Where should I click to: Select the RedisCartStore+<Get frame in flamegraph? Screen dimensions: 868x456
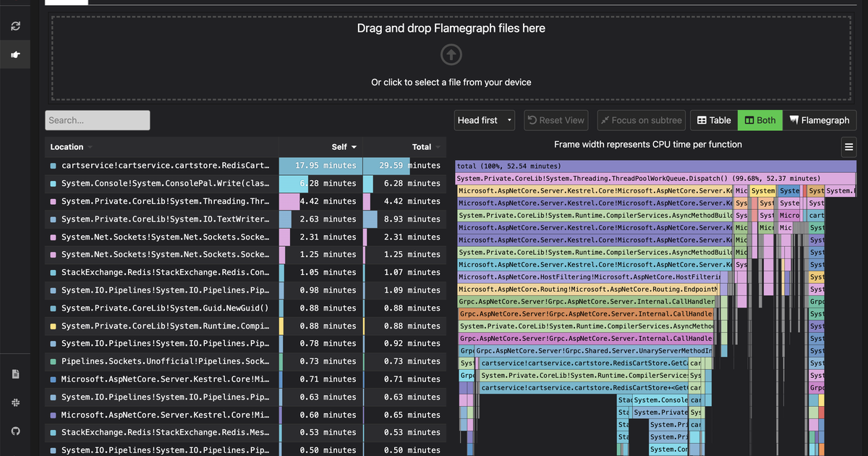(583, 388)
